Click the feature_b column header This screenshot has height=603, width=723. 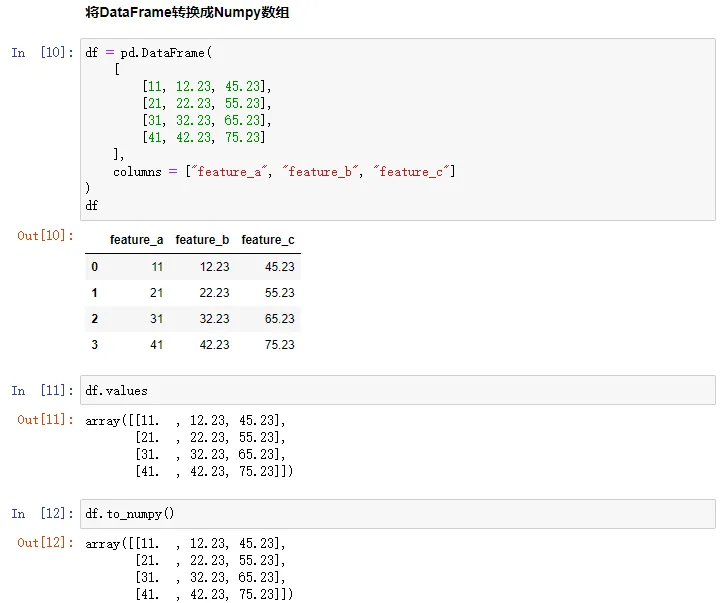click(202, 240)
